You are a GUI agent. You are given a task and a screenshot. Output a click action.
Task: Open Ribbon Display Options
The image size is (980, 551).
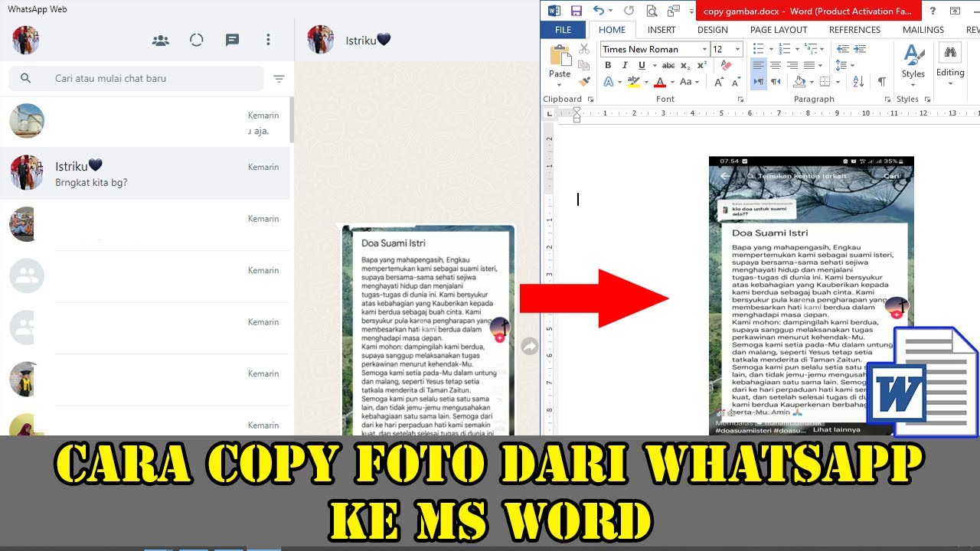(955, 11)
